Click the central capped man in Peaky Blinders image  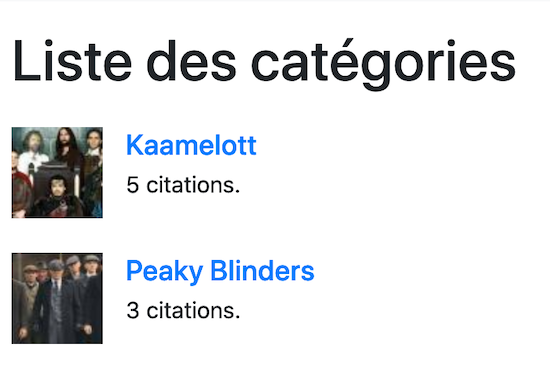(x=55, y=302)
